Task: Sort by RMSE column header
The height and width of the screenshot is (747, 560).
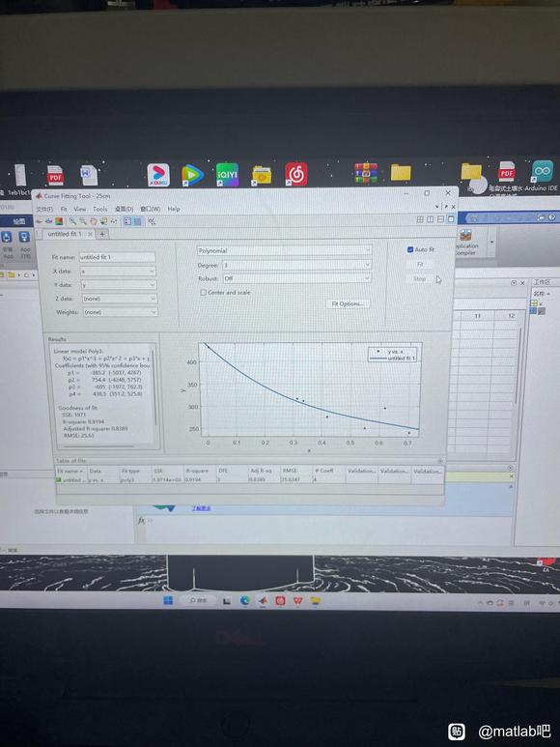Action: 296,471
